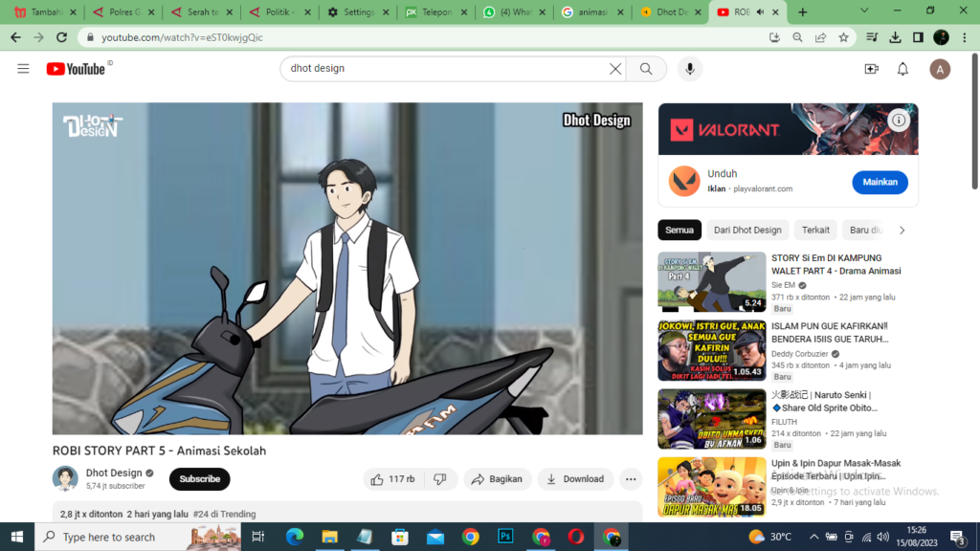The height and width of the screenshot is (551, 980).
Task: Open the Windows Start menu
Action: coord(17,537)
